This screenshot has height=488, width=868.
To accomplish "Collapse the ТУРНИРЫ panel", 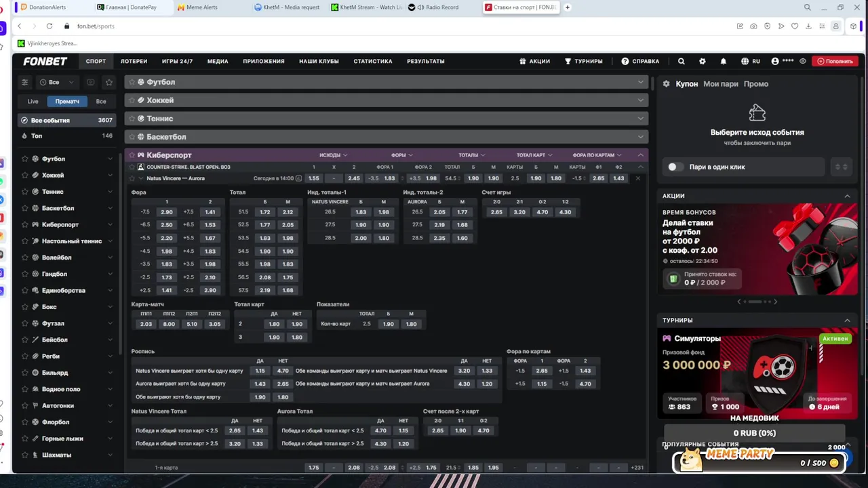I will click(847, 320).
